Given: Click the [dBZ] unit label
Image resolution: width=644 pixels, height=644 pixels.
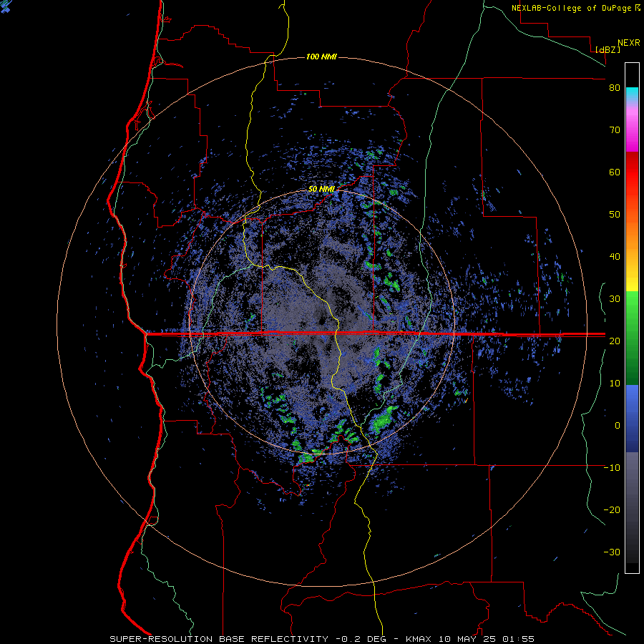Looking at the screenshot, I should point(608,49).
